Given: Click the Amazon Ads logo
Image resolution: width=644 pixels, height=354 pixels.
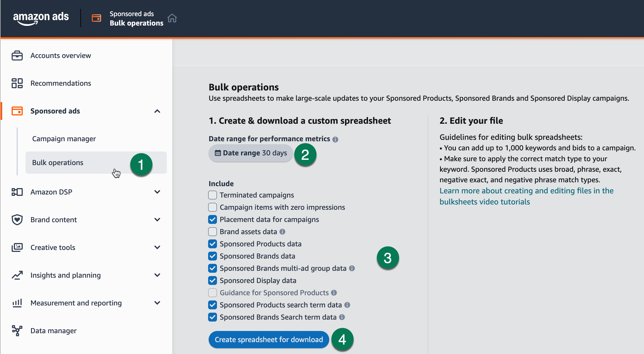Looking at the screenshot, I should [41, 18].
